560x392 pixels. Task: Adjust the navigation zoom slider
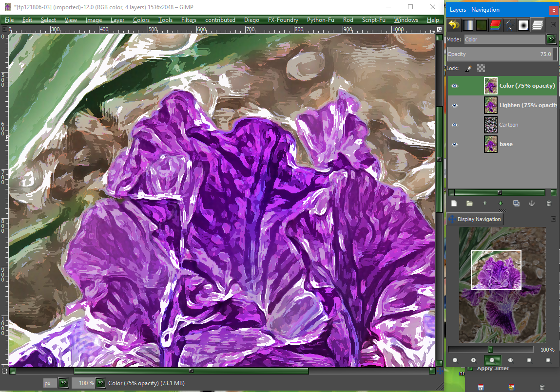click(490, 350)
